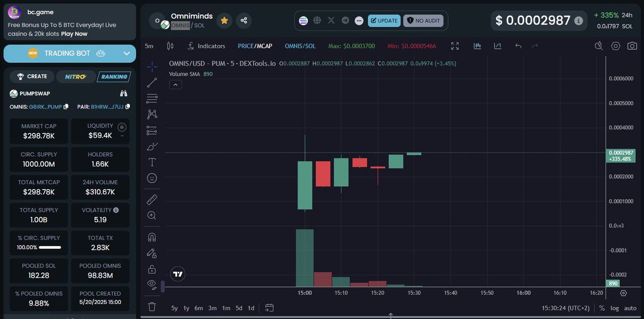Open the TradingView logo link
Image resolution: width=644 pixels, height=319 pixels.
click(178, 274)
